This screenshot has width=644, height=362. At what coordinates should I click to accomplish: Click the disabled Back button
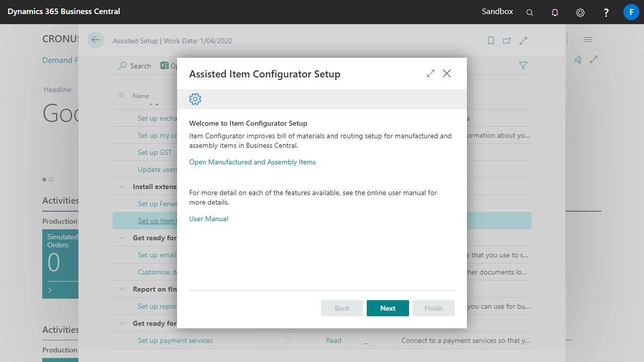pos(342,308)
